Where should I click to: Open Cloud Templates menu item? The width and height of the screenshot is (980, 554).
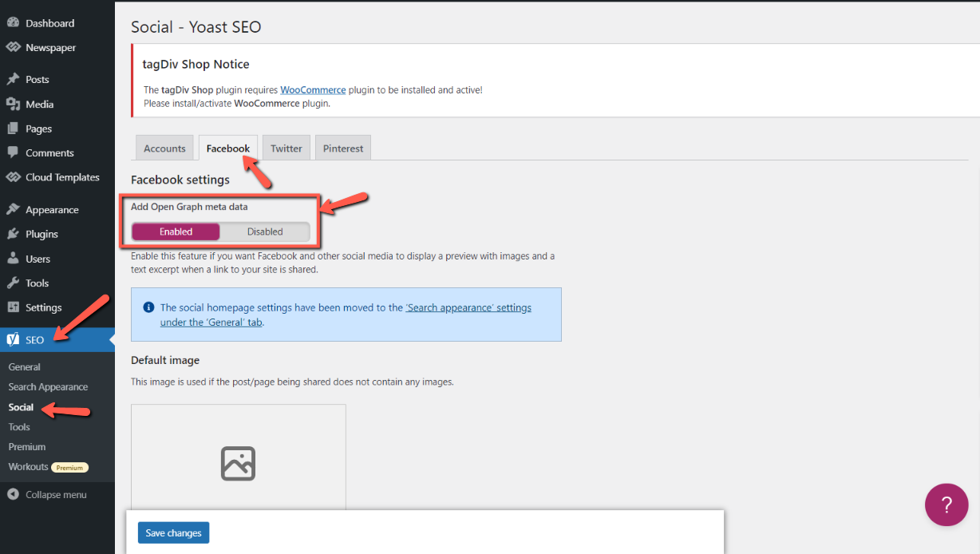point(57,177)
